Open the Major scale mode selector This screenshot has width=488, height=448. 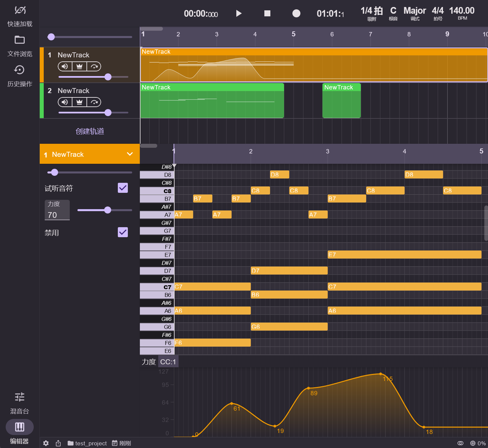coord(415,14)
